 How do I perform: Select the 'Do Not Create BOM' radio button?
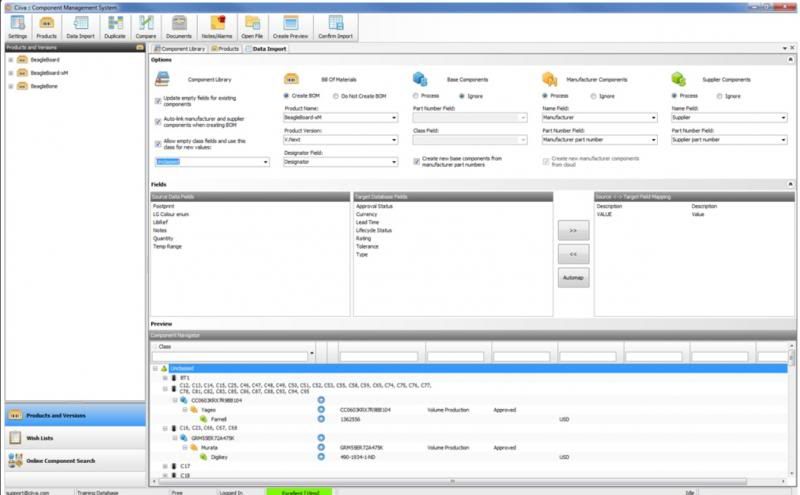click(336, 96)
